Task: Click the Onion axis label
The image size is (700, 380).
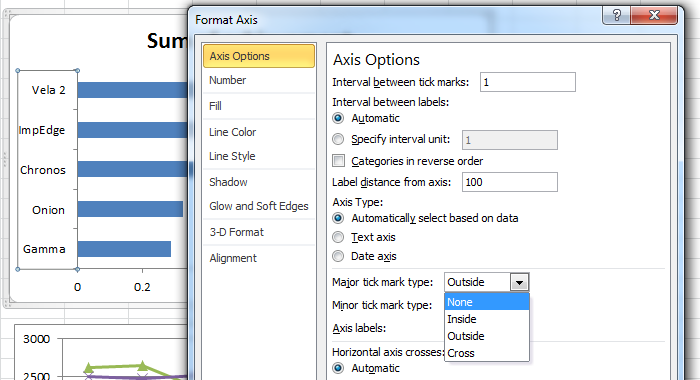Action: 48,210
